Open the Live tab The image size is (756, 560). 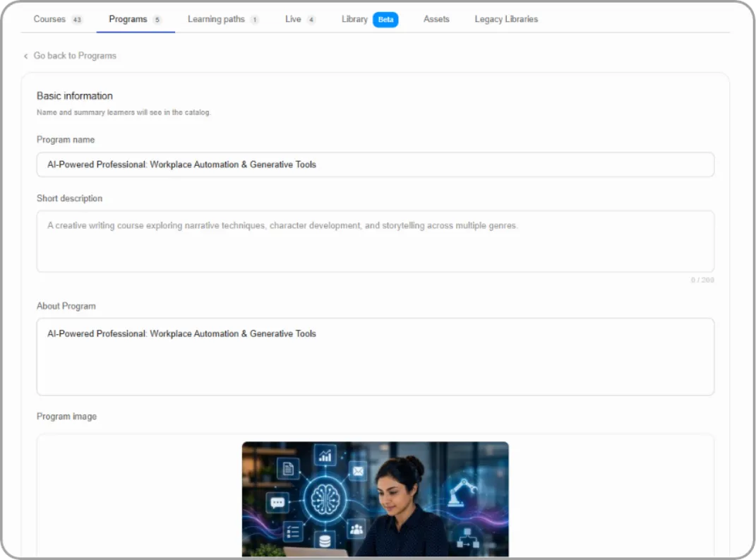coord(293,19)
